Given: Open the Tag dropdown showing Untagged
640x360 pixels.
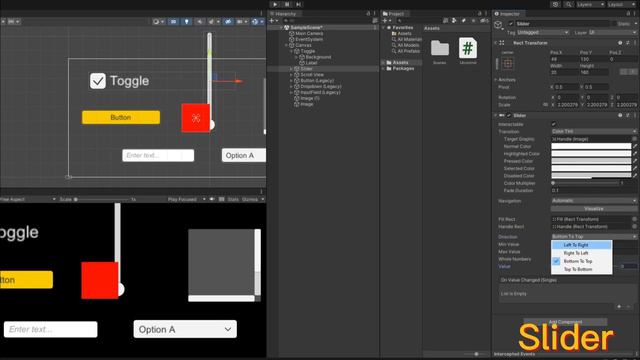Looking at the screenshot, I should tap(543, 32).
